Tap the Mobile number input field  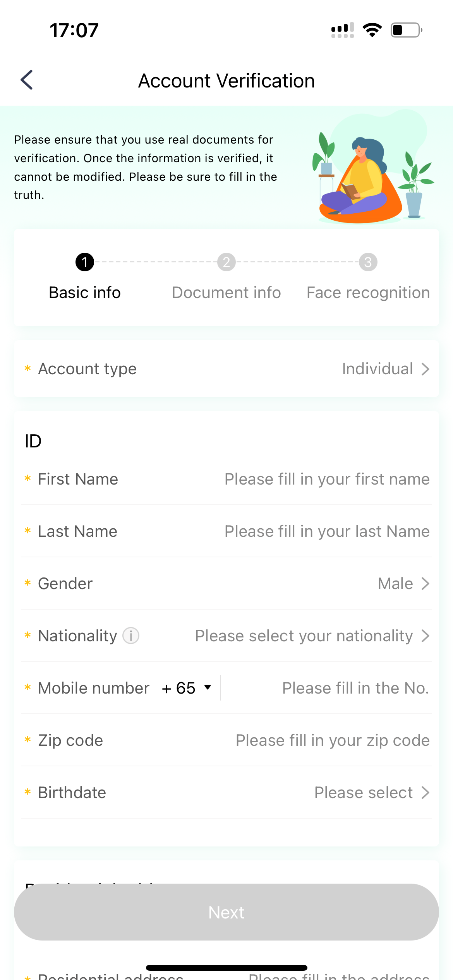[x=355, y=687]
